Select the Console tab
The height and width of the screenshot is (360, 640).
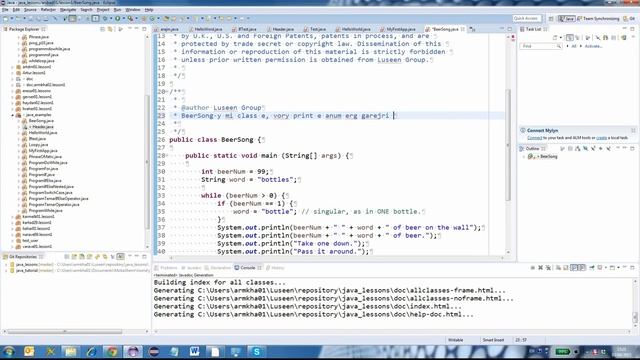(248, 268)
